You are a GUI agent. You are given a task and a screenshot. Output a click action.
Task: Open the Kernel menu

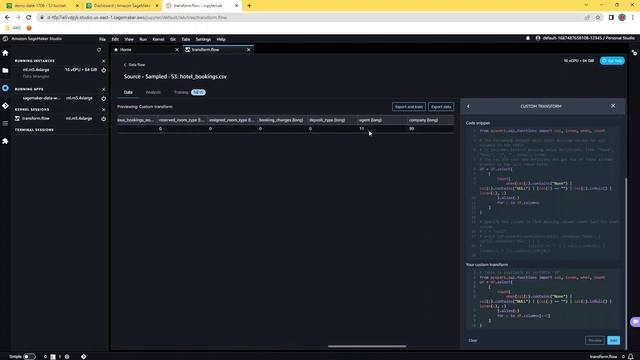point(158,39)
